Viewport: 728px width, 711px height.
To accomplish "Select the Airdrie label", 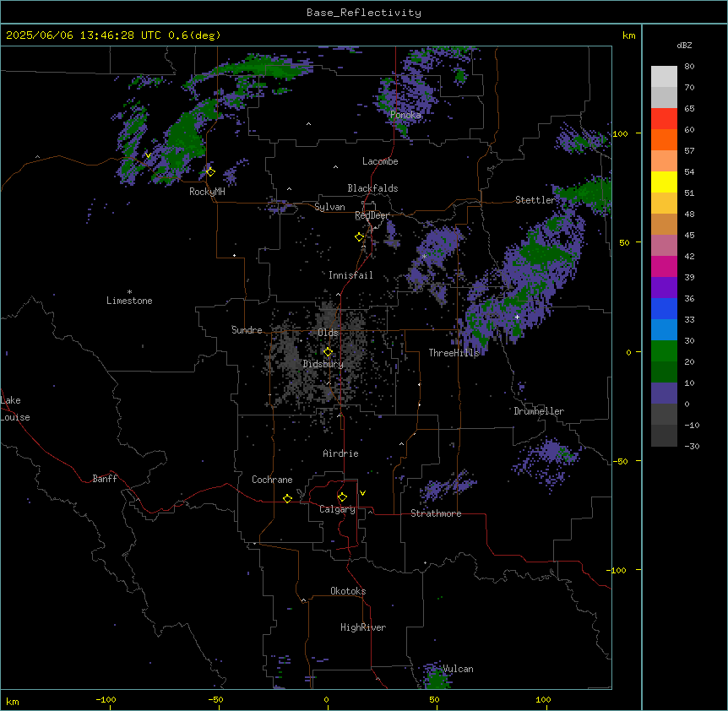I will 340,453.
